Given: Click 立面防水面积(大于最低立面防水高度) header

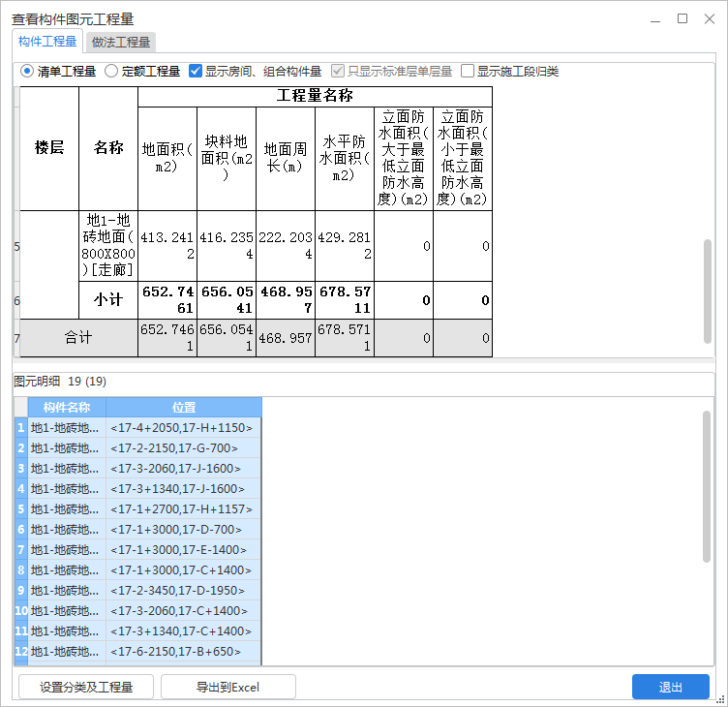Looking at the screenshot, I should [x=404, y=159].
